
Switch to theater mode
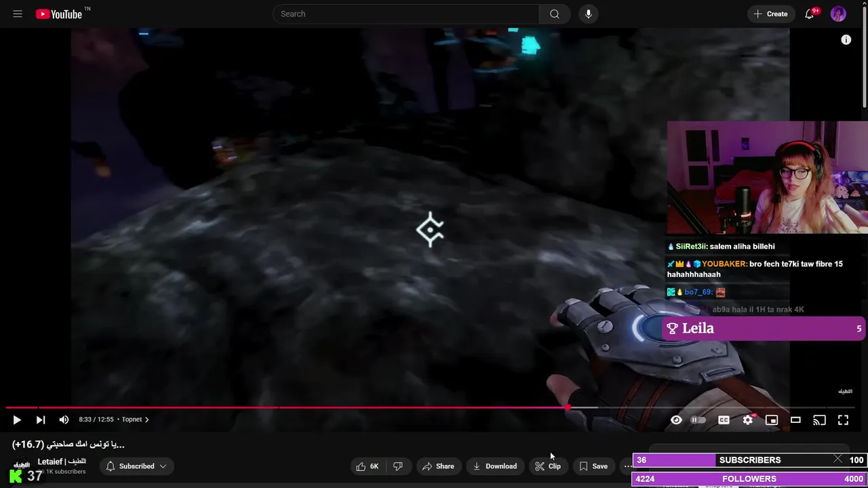(795, 420)
